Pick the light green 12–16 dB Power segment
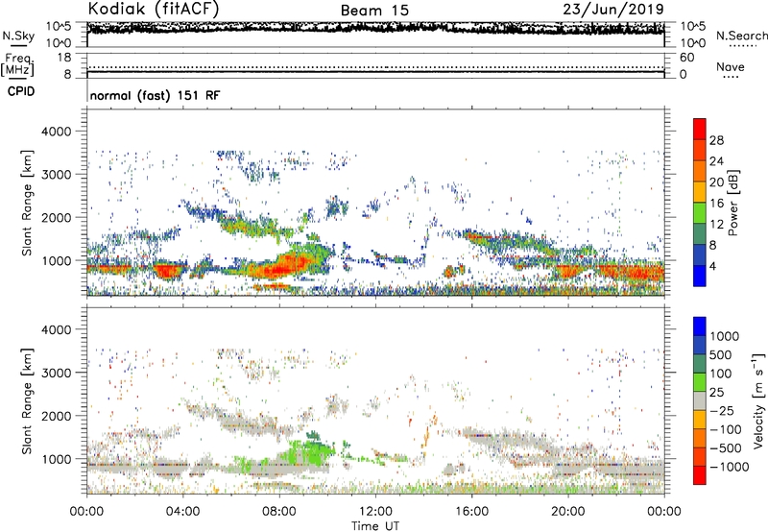768x532 pixels. [700, 213]
